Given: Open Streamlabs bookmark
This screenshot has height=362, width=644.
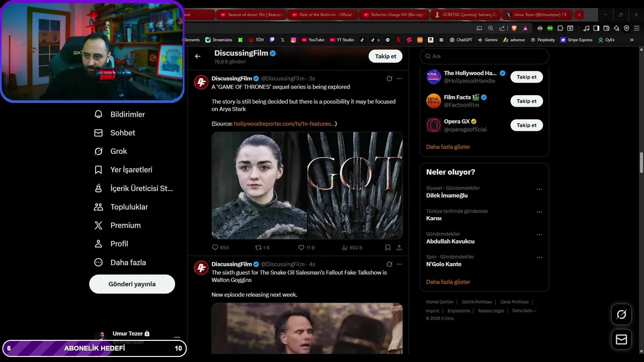Looking at the screenshot, I should [218, 40].
